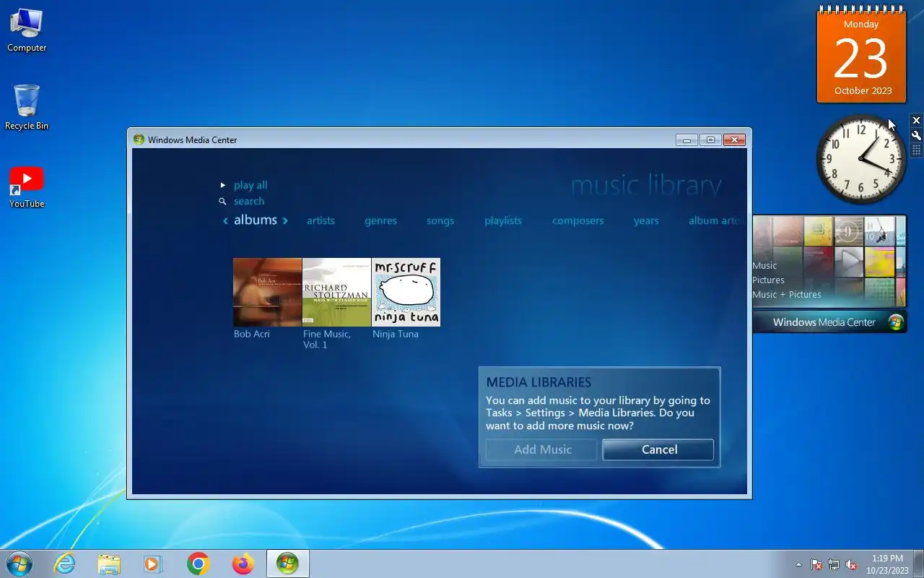Open network status tray icon

834,564
